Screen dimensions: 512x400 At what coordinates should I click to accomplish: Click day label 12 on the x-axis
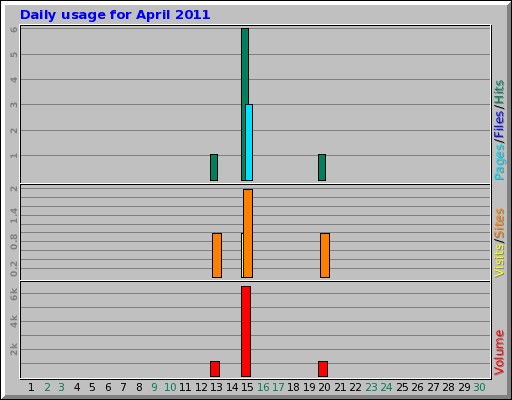pyautogui.click(x=201, y=387)
